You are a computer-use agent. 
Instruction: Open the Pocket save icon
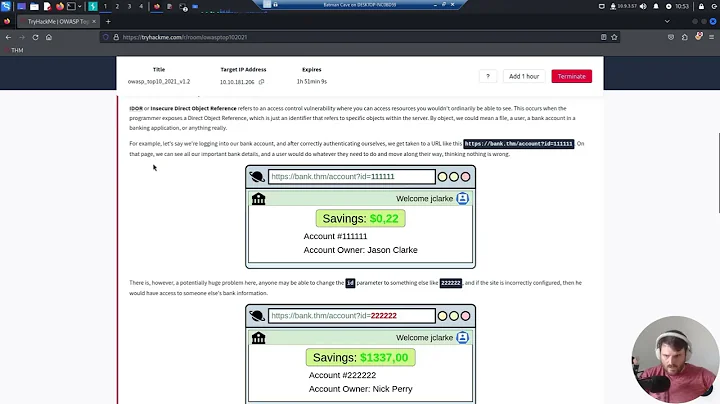(671, 37)
